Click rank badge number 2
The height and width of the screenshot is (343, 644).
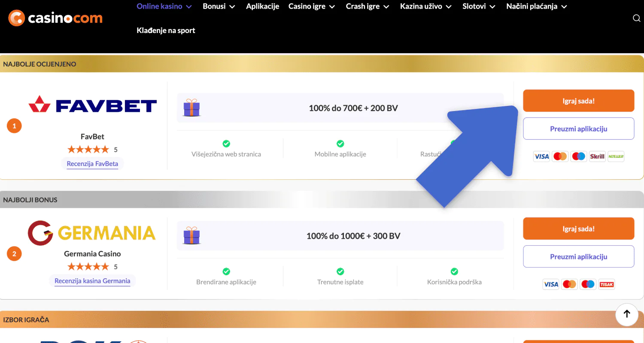(14, 254)
